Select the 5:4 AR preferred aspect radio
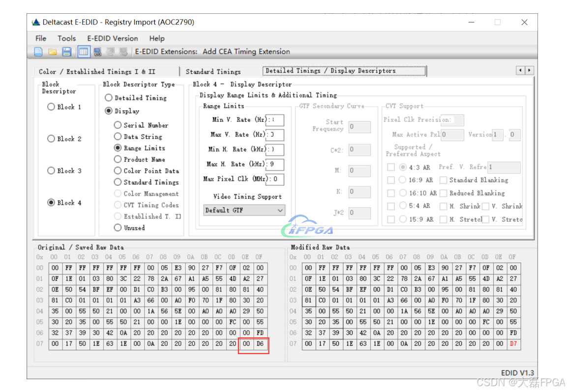567x392 pixels. point(403,206)
